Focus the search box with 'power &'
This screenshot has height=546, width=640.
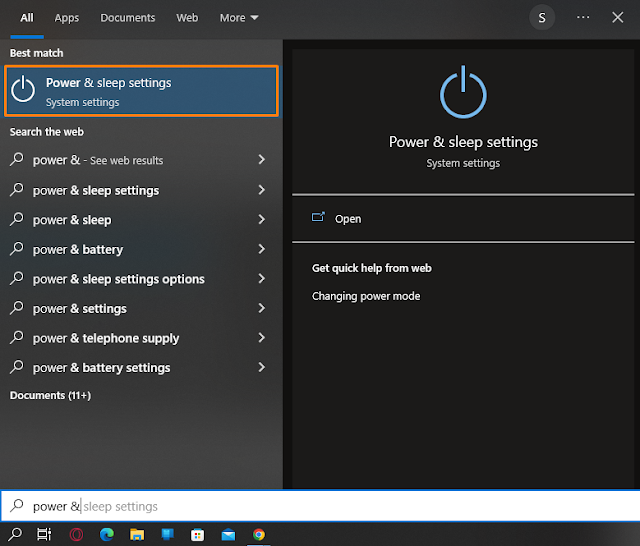click(x=320, y=506)
